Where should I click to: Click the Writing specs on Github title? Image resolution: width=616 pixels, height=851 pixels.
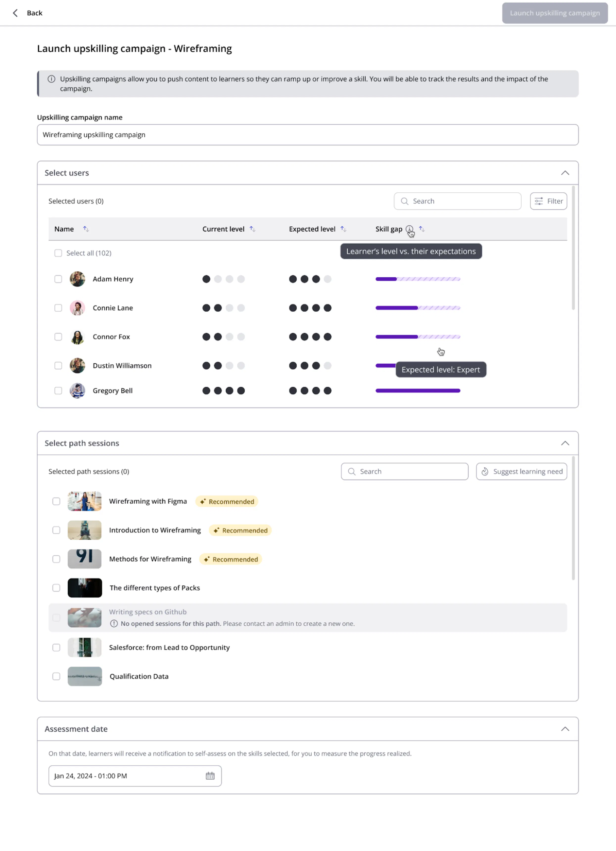pyautogui.click(x=148, y=612)
